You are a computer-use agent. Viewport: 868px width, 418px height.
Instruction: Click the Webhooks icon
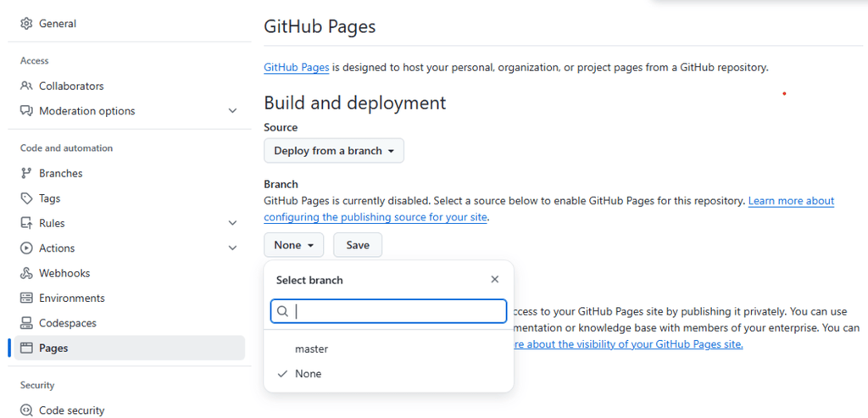coord(26,273)
